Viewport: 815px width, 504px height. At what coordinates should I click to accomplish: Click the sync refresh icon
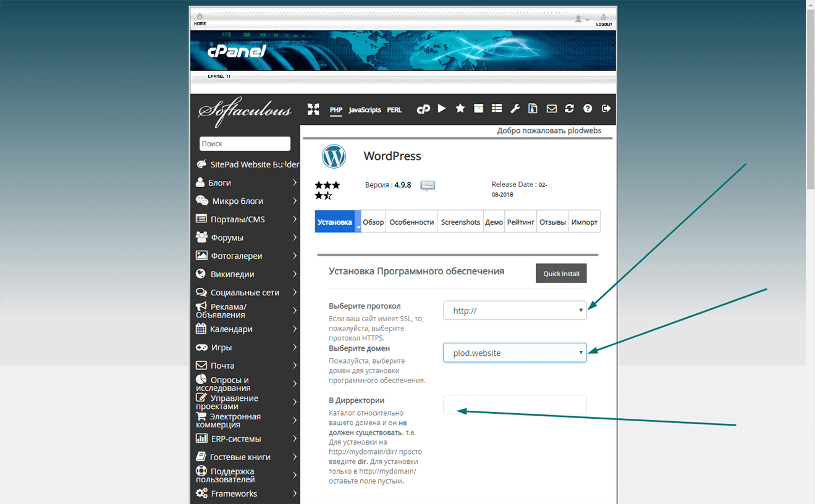(570, 109)
